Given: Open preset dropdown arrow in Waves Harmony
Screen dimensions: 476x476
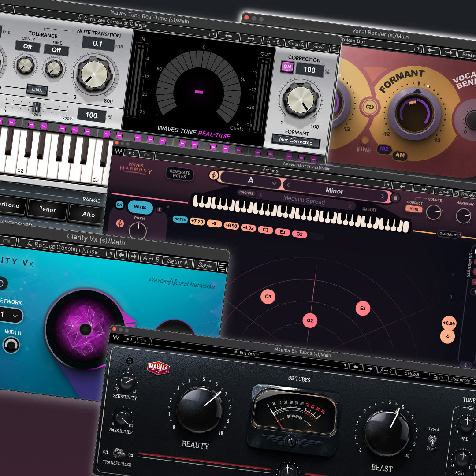Looking at the screenshot, I should tap(387, 184).
